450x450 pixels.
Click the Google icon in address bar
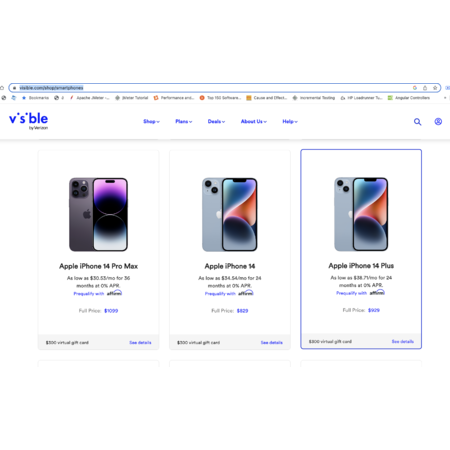tap(415, 88)
